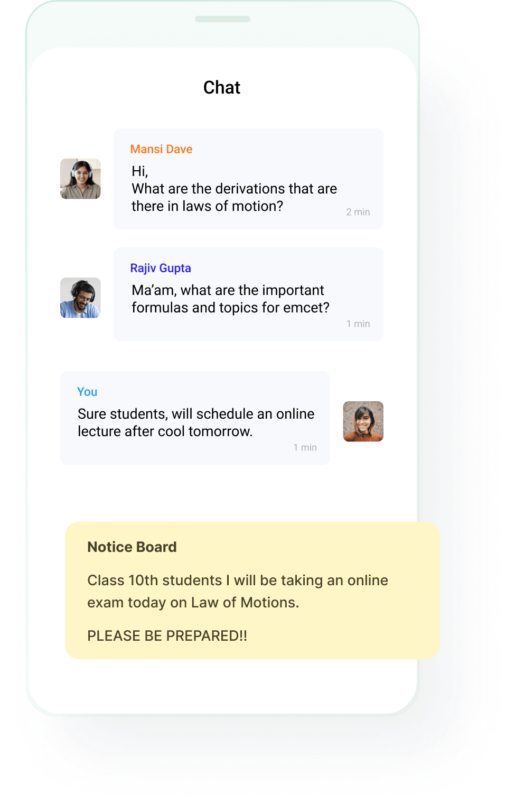This screenshot has height=812, width=515.
Task: Select the PLEASE BE PREPARED!! line
Action: tap(167, 635)
